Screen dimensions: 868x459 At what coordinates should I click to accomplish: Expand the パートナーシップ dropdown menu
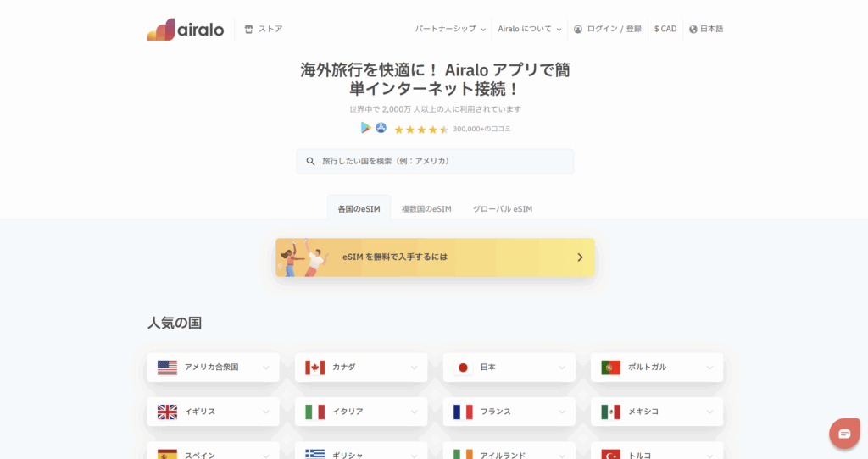(450, 30)
